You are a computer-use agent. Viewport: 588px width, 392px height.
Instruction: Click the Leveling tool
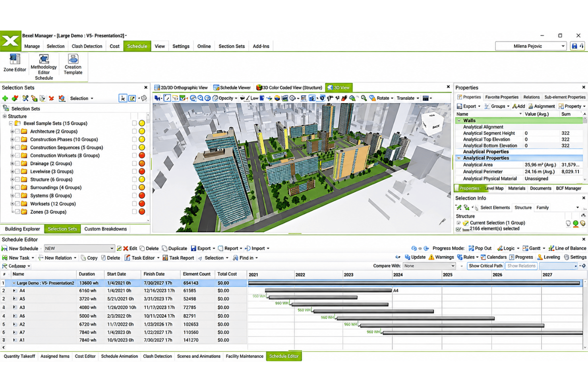tap(549, 257)
